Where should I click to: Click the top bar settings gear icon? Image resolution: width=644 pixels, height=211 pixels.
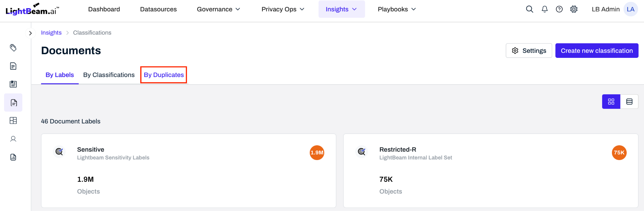pos(574,9)
